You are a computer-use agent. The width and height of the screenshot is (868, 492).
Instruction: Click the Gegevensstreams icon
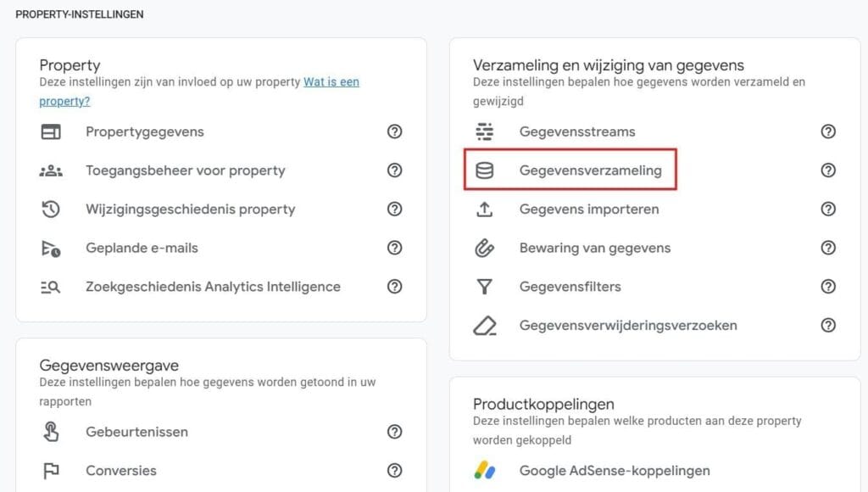click(484, 131)
